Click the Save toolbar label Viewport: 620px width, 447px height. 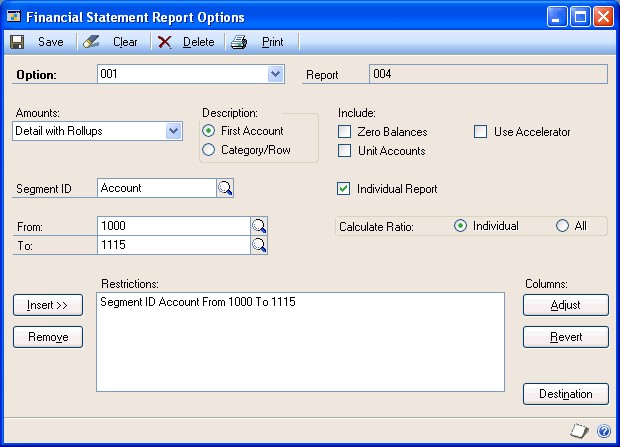(51, 42)
